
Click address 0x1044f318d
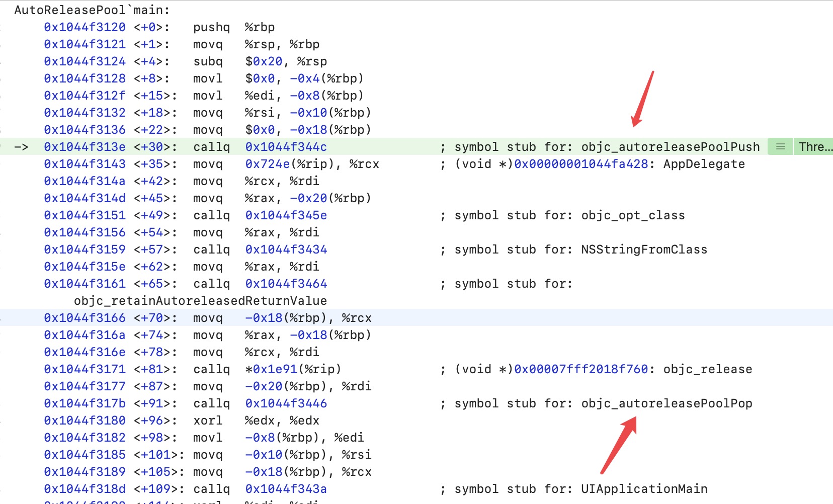coord(85,489)
